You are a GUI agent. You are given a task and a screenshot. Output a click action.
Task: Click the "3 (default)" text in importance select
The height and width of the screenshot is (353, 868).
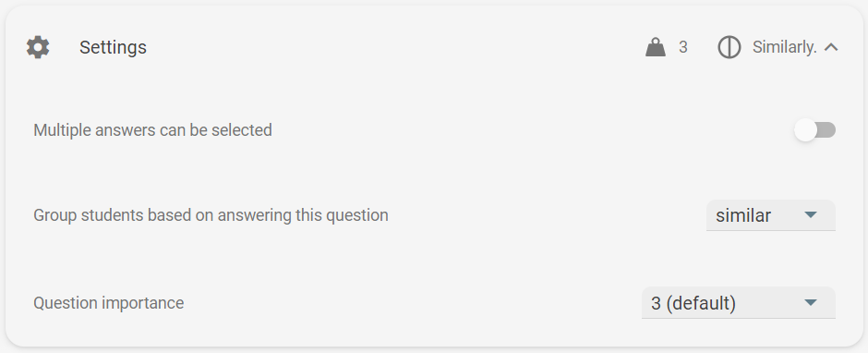(x=693, y=303)
